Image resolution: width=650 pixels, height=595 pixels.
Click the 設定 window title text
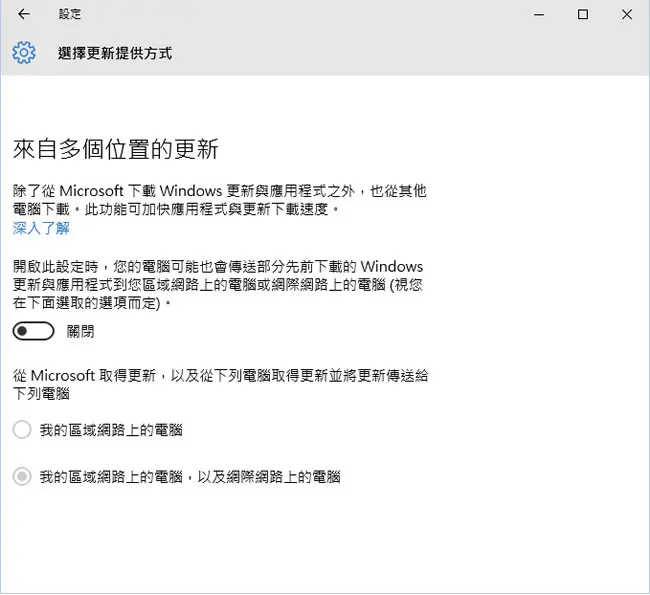(70, 14)
